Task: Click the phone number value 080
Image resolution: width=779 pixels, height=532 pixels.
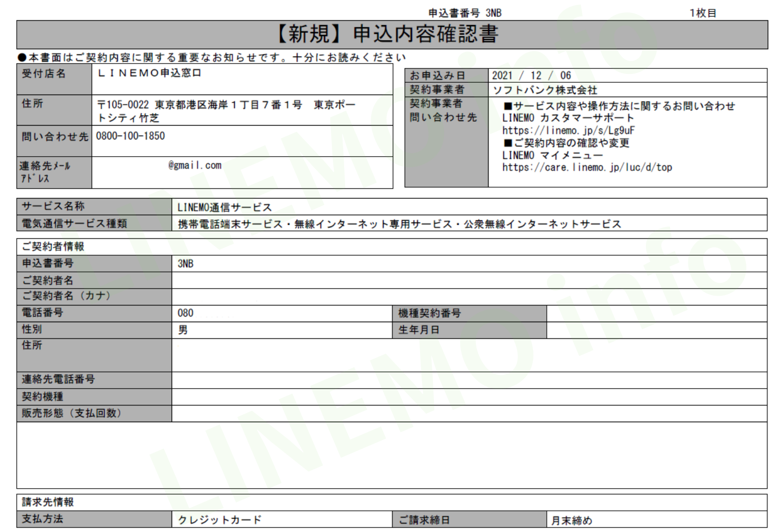Action: tap(185, 313)
